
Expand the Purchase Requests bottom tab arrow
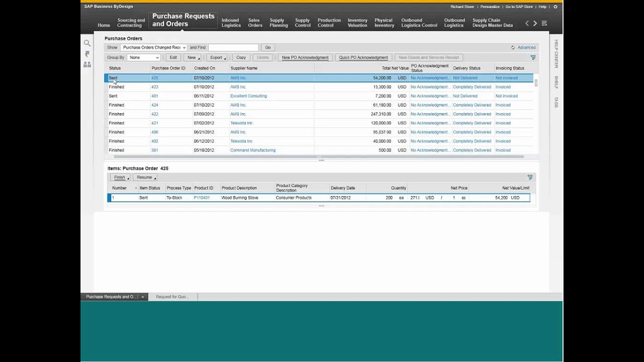143,297
